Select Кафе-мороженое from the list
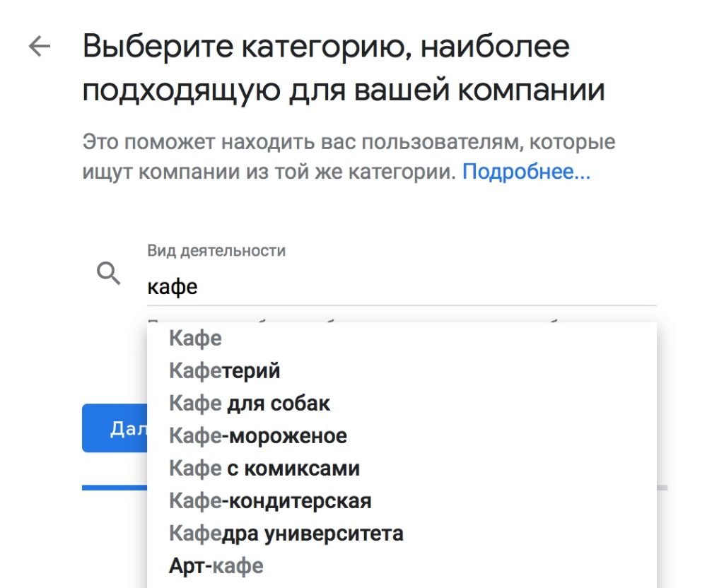 coord(257,435)
